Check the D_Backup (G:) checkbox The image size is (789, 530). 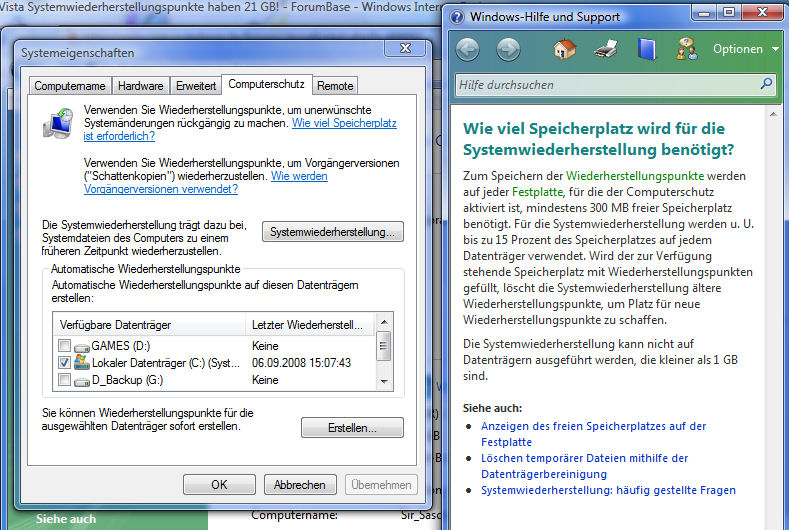click(x=64, y=380)
